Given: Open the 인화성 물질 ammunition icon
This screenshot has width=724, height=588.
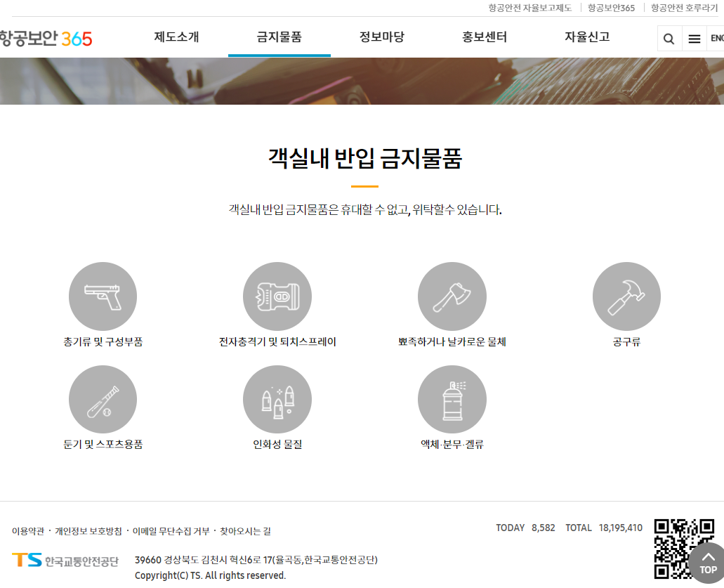Looking at the screenshot, I should (277, 399).
